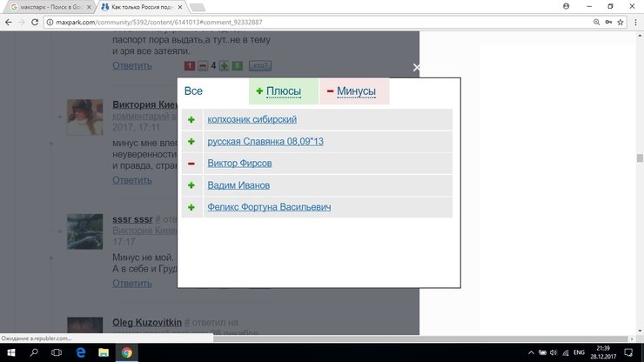Open русская Славянка 08.09"13 profile

coord(265,141)
